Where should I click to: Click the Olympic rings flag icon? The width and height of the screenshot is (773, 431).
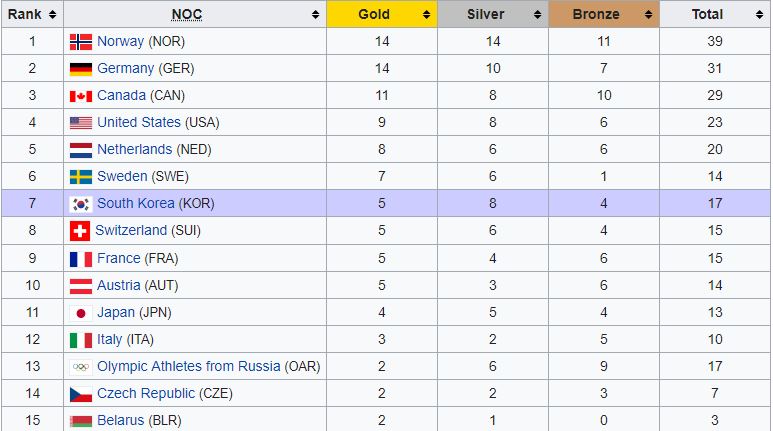click(x=81, y=366)
